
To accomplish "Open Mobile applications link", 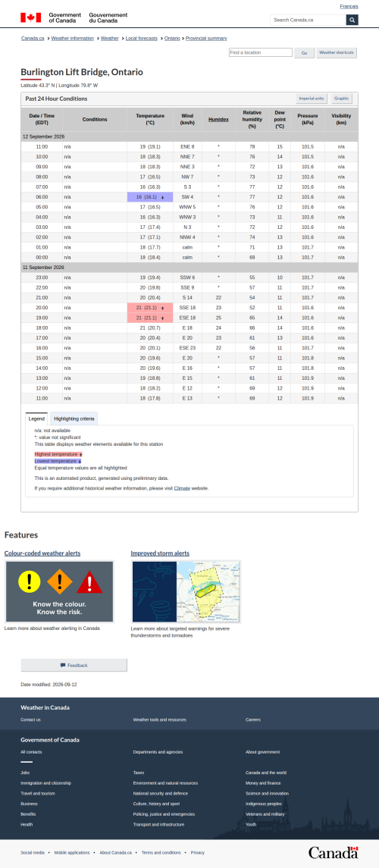I will pyautogui.click(x=72, y=853).
